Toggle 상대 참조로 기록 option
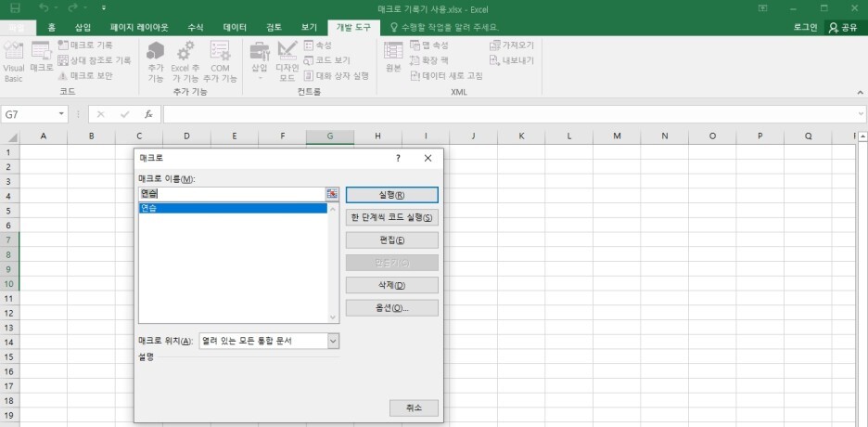868x427 pixels. [94, 60]
